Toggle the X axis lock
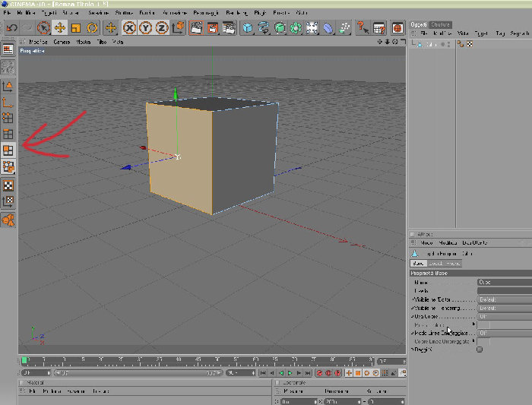Viewport: 532px width, 405px height. pos(129,28)
